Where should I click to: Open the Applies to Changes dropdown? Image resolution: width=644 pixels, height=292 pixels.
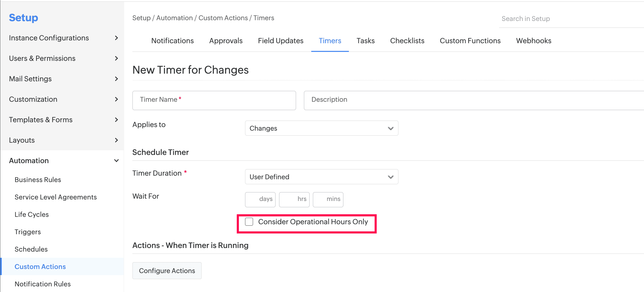click(x=321, y=128)
